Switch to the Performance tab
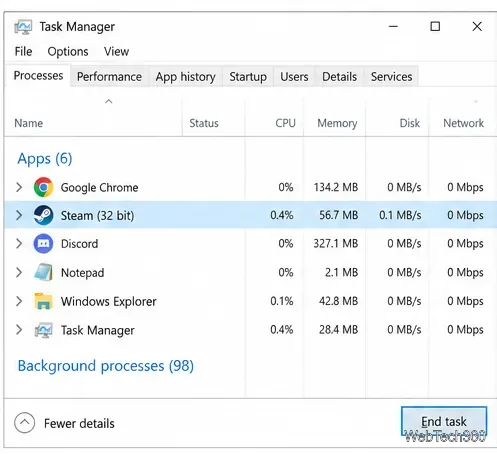The width and height of the screenshot is (497, 454). [109, 77]
